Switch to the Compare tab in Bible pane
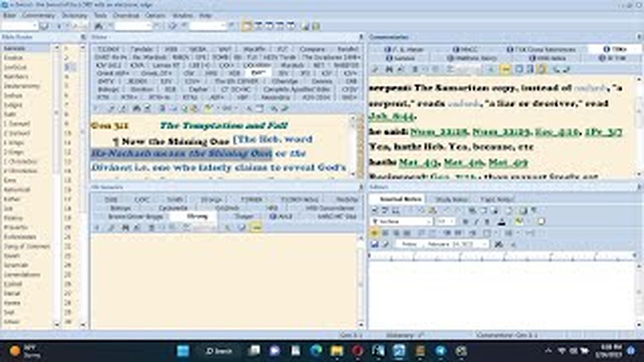This screenshot has width=644, height=362. (x=312, y=49)
